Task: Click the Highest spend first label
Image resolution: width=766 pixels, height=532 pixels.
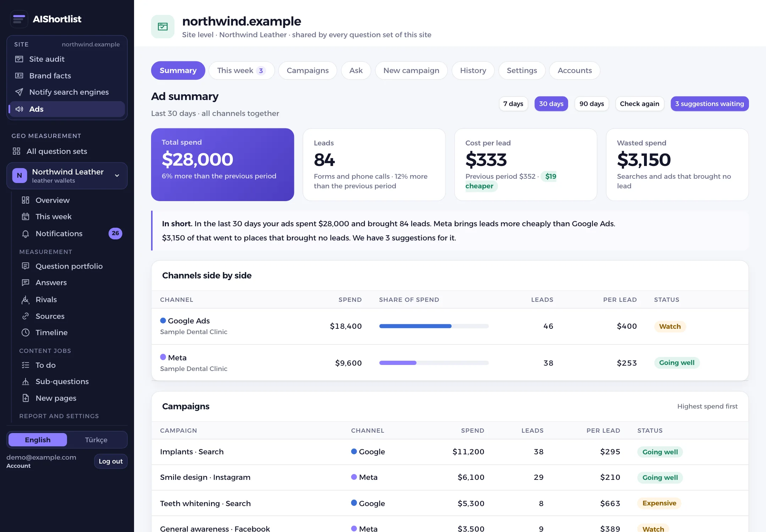Action: 707,406
